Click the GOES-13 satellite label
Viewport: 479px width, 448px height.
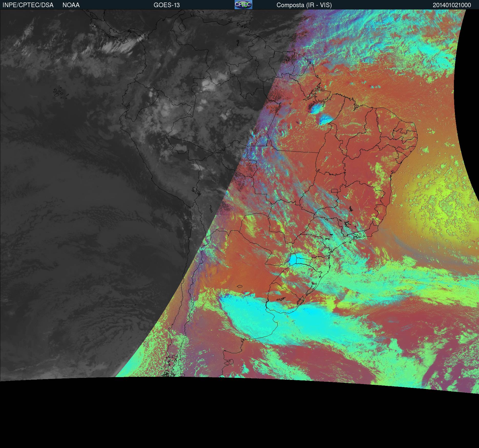tap(167, 5)
